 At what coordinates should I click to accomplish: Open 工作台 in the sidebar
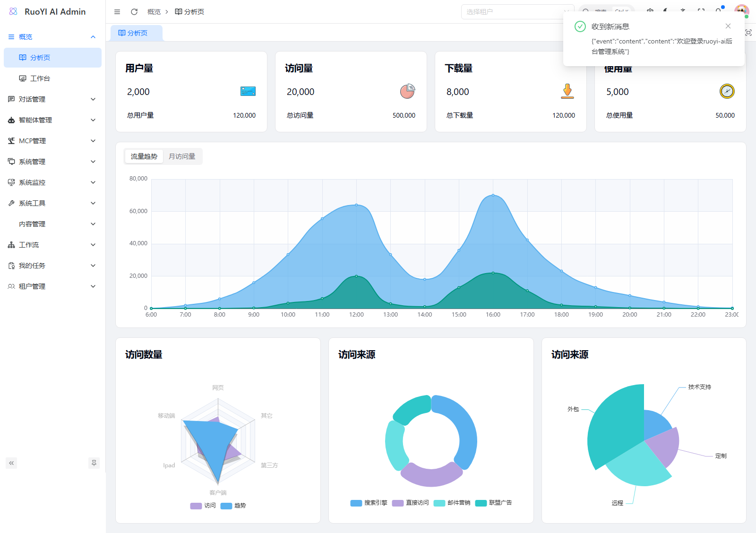click(52, 78)
